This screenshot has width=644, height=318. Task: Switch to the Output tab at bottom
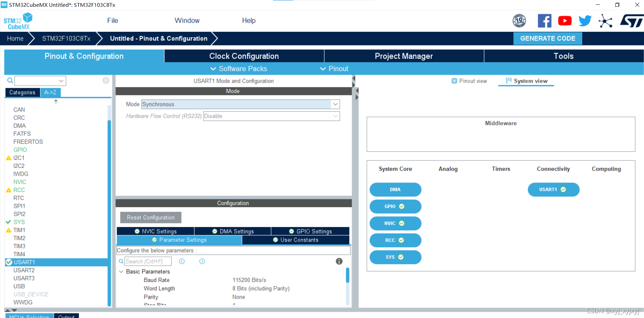tap(66, 316)
